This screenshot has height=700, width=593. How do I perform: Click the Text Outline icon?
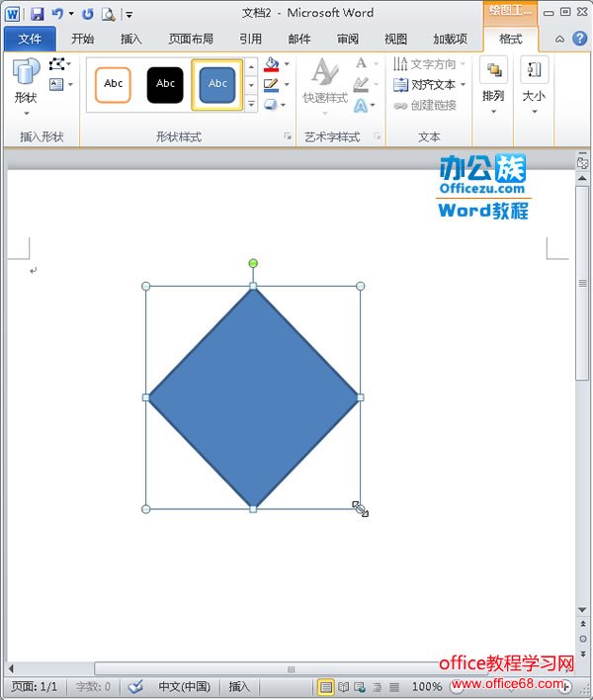[362, 84]
